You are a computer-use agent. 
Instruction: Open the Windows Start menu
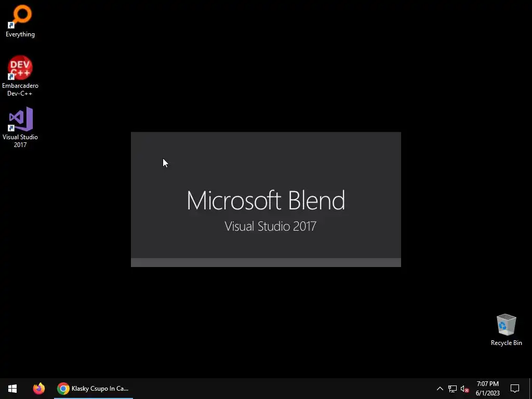(12, 389)
